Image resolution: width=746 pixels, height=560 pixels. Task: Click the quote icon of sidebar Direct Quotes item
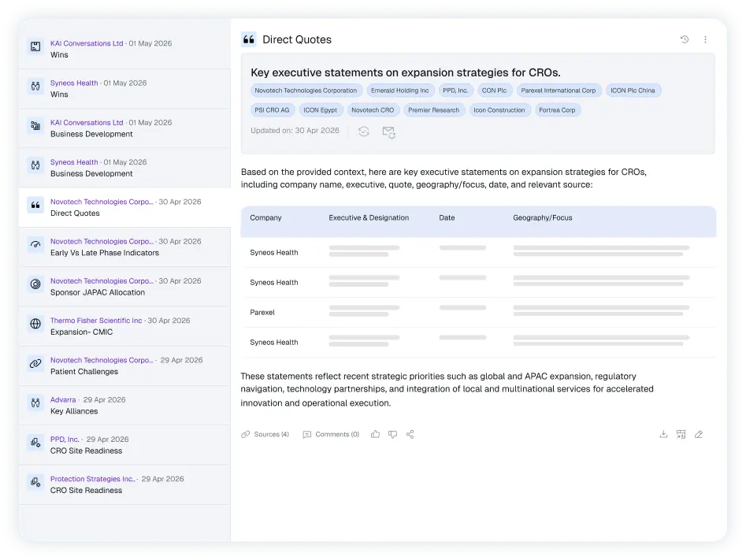click(35, 205)
